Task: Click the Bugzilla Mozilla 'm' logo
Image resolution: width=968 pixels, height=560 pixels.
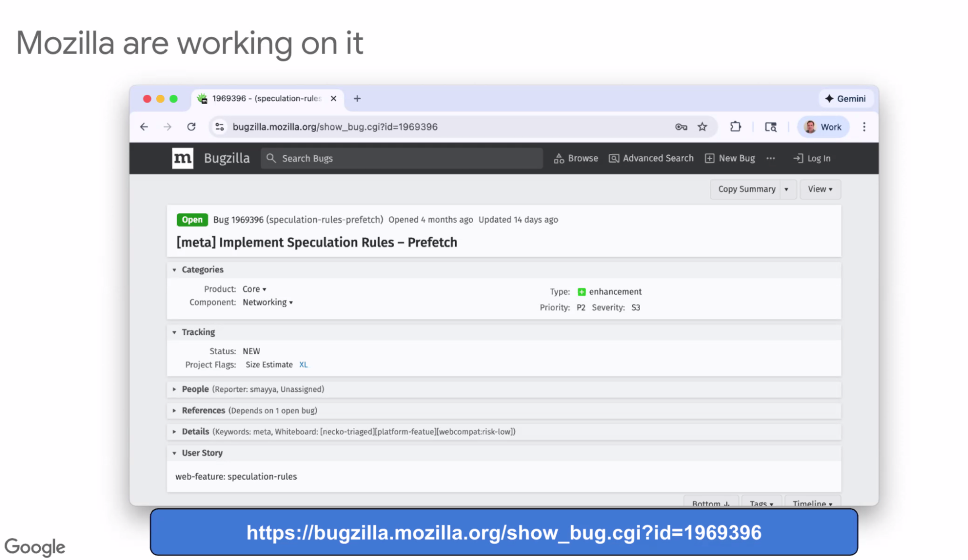Action: (183, 158)
